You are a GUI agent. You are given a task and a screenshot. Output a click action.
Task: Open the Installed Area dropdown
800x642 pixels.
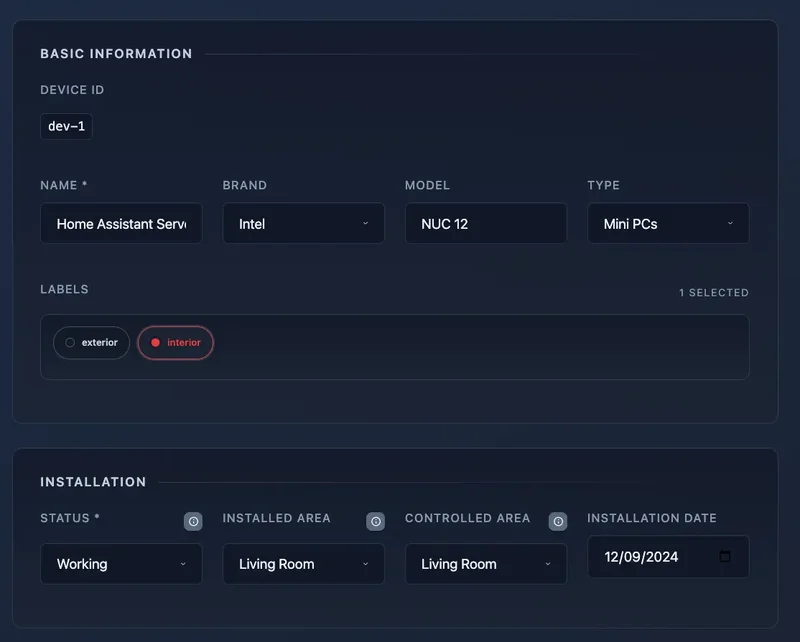(x=303, y=564)
